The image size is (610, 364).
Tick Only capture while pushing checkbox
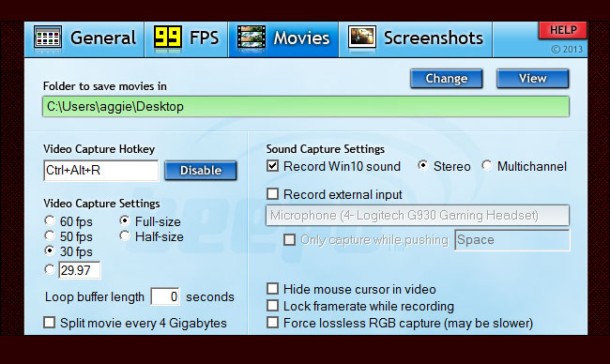pyautogui.click(x=289, y=239)
